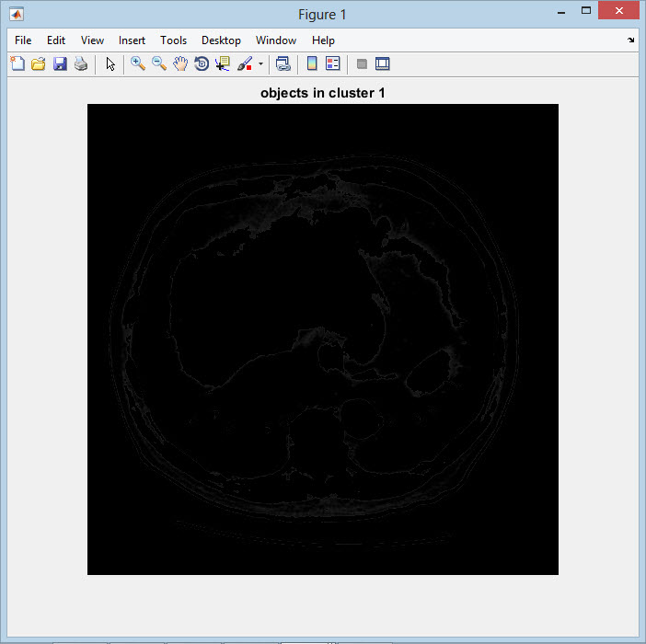Open the View menu
The width and height of the screenshot is (646, 644).
coord(92,40)
